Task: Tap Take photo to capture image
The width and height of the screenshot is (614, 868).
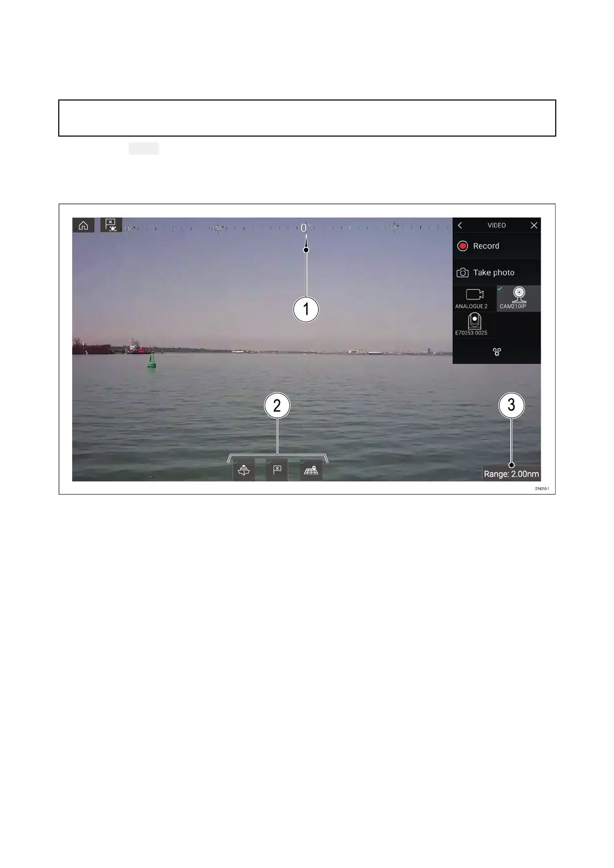Action: pos(496,273)
